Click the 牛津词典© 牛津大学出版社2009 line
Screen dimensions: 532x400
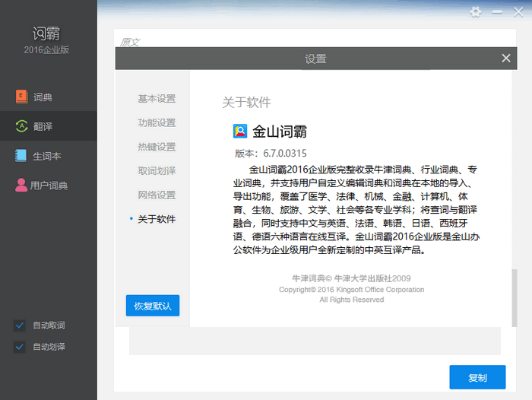351,279
